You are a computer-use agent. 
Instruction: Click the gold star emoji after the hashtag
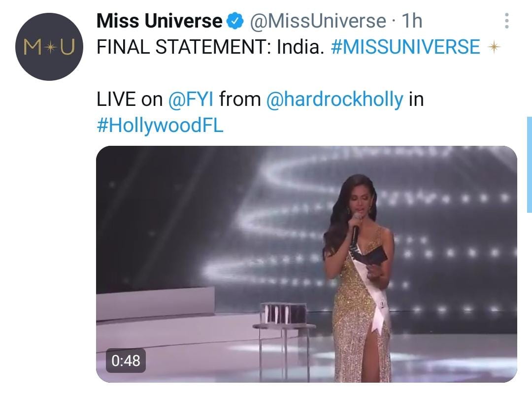tap(494, 47)
